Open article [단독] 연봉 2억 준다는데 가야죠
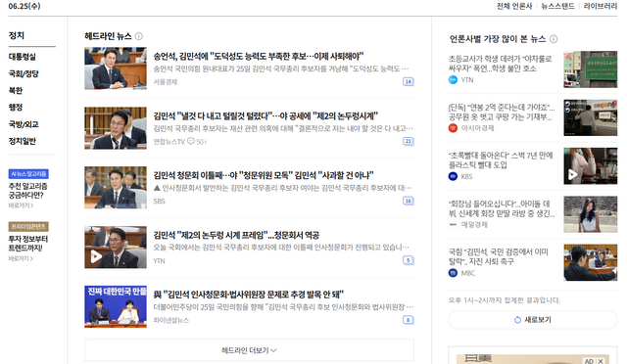 coord(502,112)
